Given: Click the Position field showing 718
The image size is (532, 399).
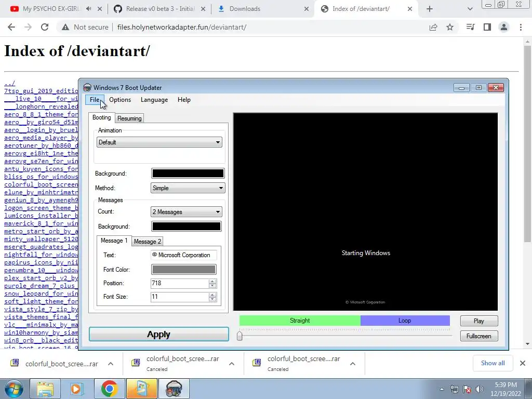Looking at the screenshot, I should pos(179,283).
